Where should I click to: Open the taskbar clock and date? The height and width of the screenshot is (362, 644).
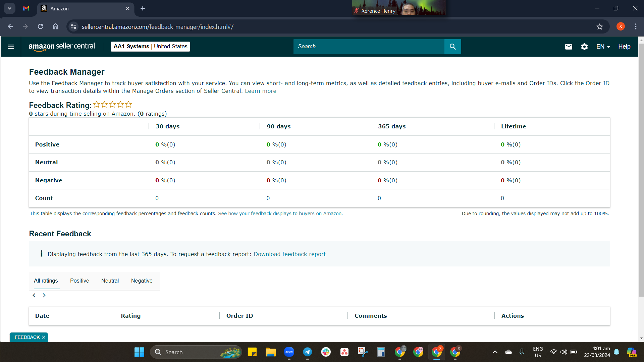[x=597, y=352]
